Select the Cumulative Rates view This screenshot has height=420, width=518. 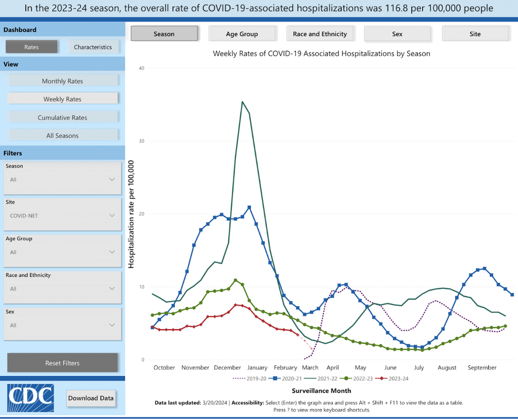point(64,117)
